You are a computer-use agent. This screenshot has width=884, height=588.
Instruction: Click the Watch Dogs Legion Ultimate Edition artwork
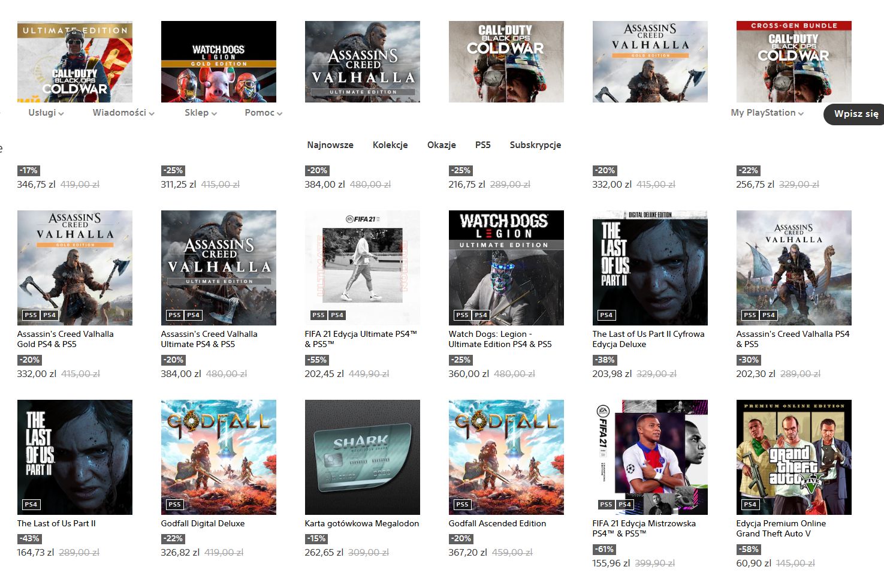tap(506, 267)
